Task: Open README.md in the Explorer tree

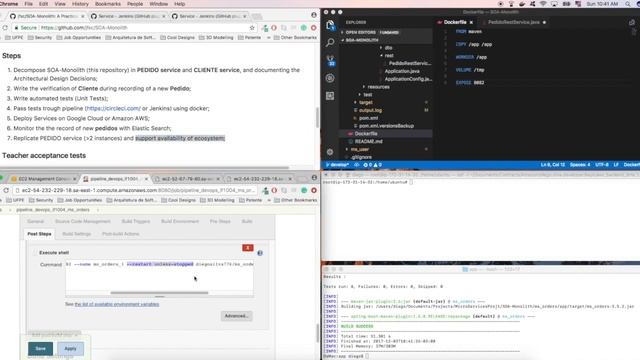Action: [x=368, y=142]
